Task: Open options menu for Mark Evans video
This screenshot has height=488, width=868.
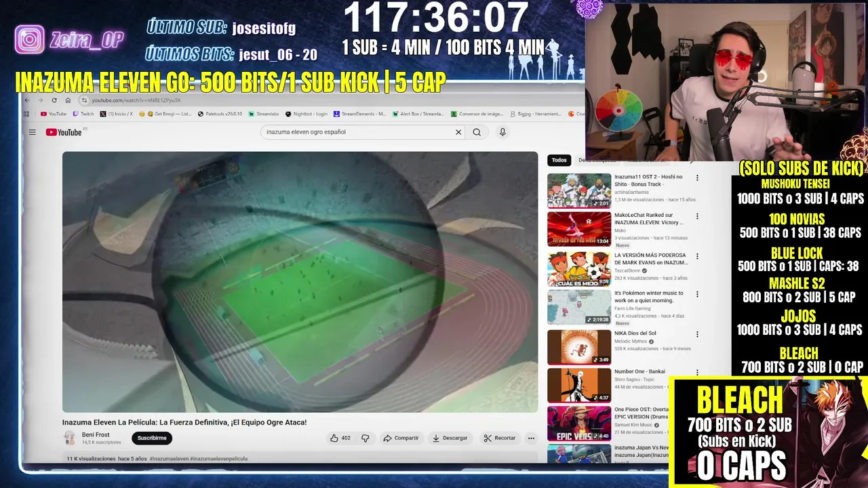Action: coord(697,256)
